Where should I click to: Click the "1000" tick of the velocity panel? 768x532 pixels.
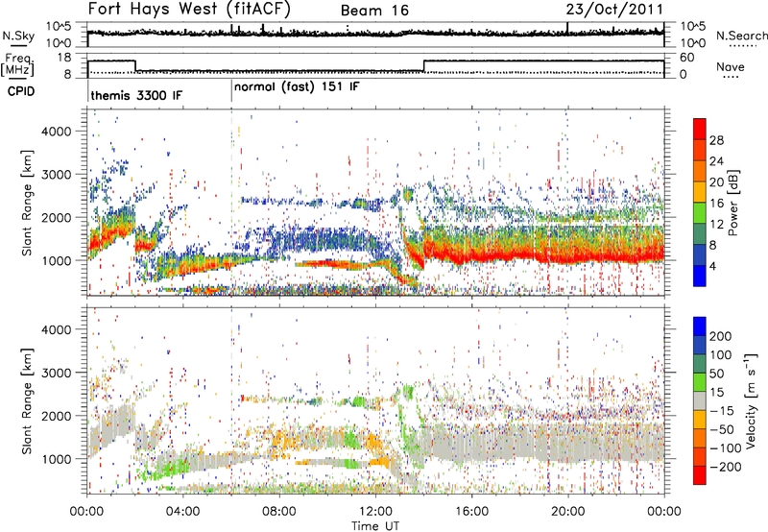[56, 459]
